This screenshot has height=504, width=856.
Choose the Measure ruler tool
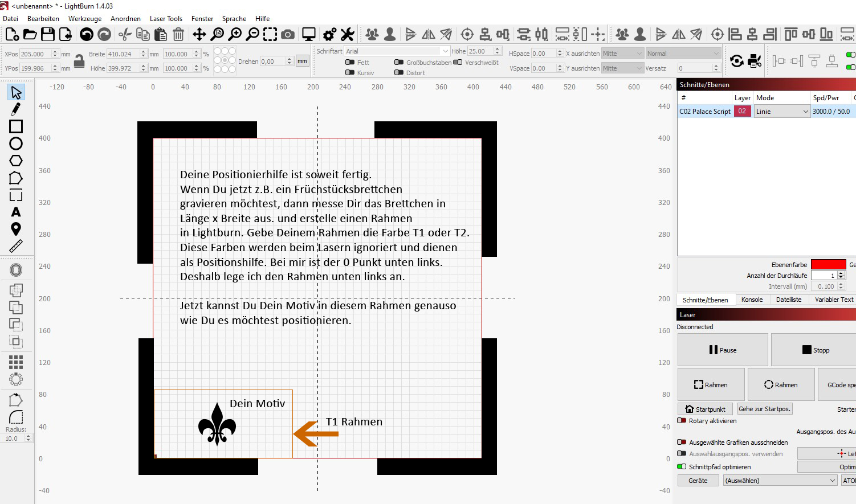(16, 246)
